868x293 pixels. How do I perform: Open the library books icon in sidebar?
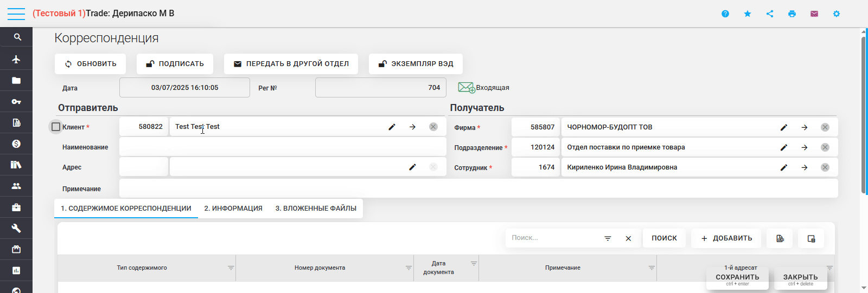point(16,165)
